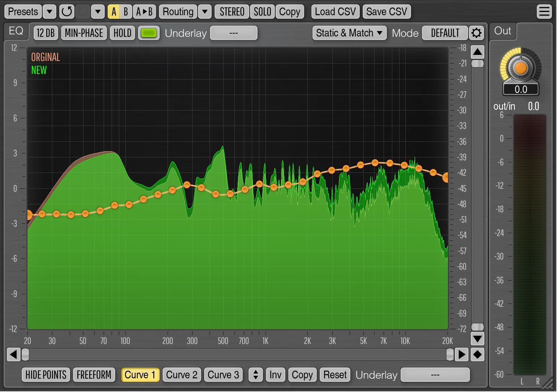Enable SOLO monitoring
This screenshot has height=392, width=557.
click(x=262, y=12)
